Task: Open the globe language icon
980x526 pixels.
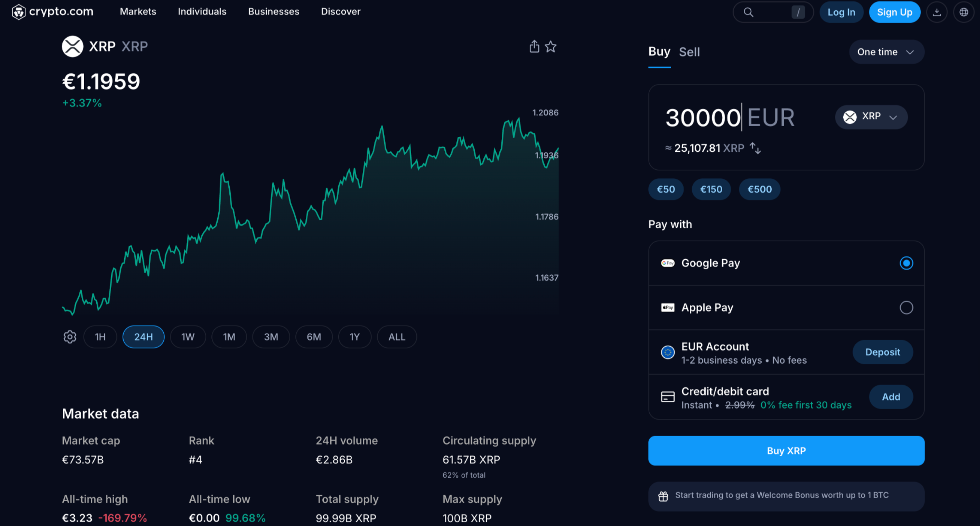Action: click(964, 12)
